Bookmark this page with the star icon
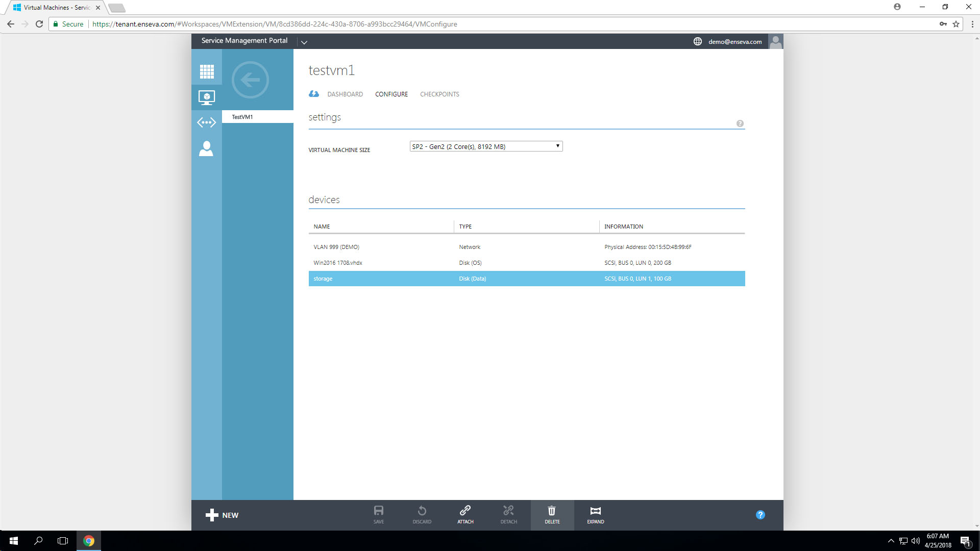Image resolution: width=980 pixels, height=551 pixels. pos(956,24)
